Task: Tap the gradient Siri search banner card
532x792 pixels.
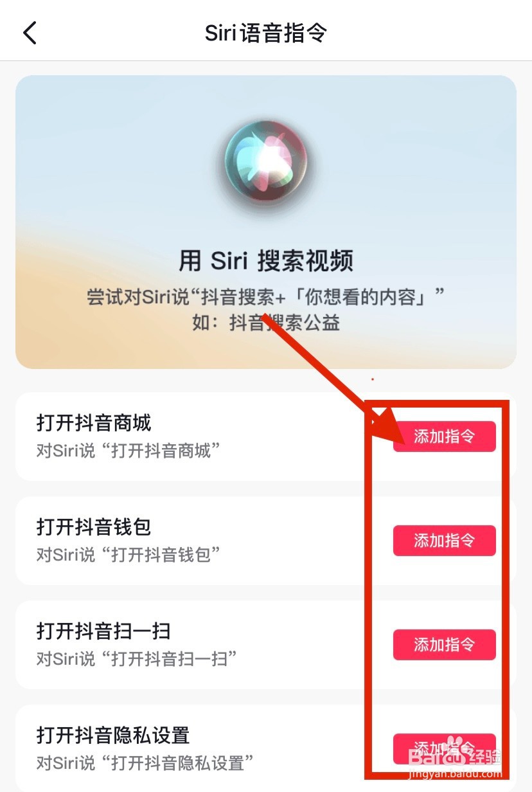Action: pos(266,222)
